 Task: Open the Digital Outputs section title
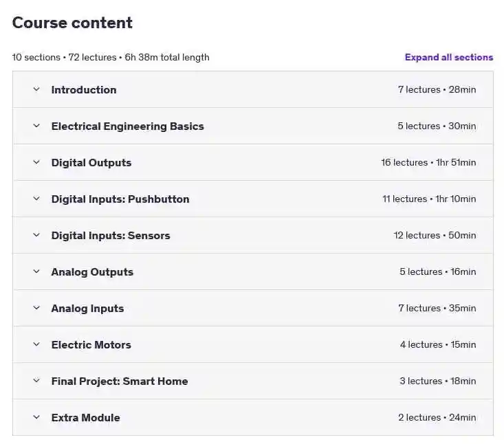coord(91,163)
